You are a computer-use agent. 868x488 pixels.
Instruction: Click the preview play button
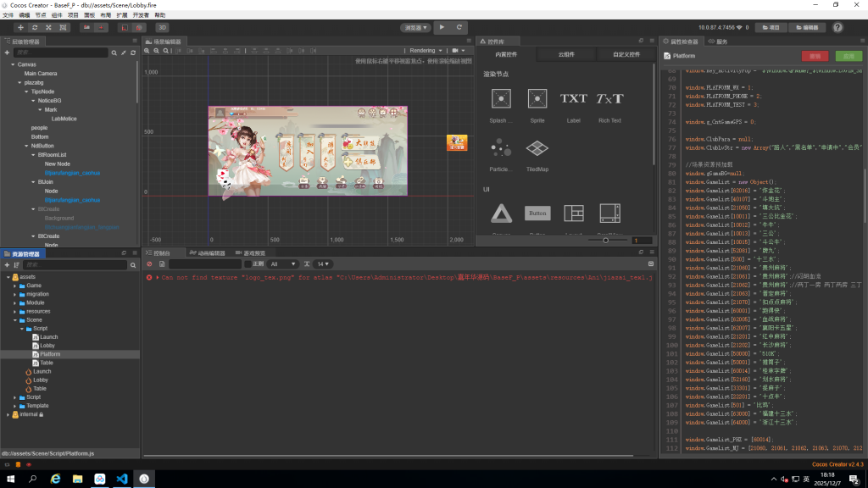(x=442, y=27)
